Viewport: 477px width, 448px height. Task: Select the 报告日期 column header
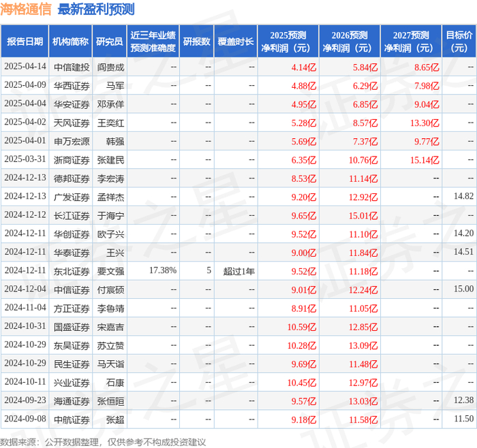[25, 42]
